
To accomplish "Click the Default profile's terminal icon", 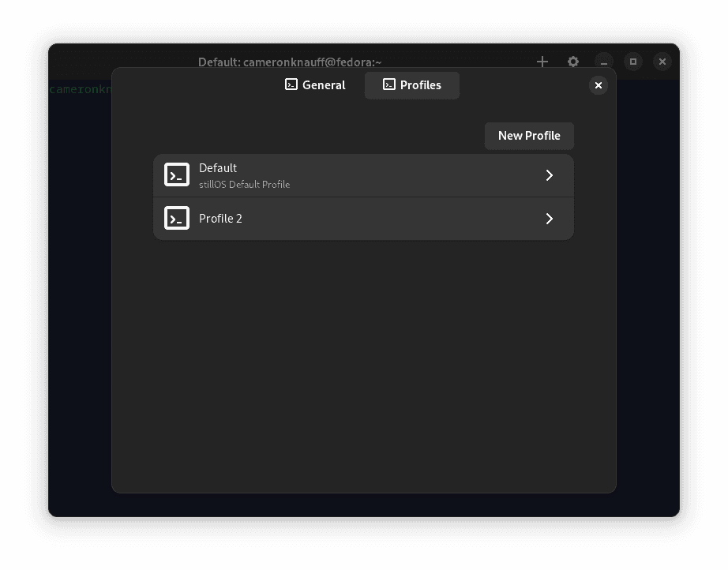I will tap(177, 174).
